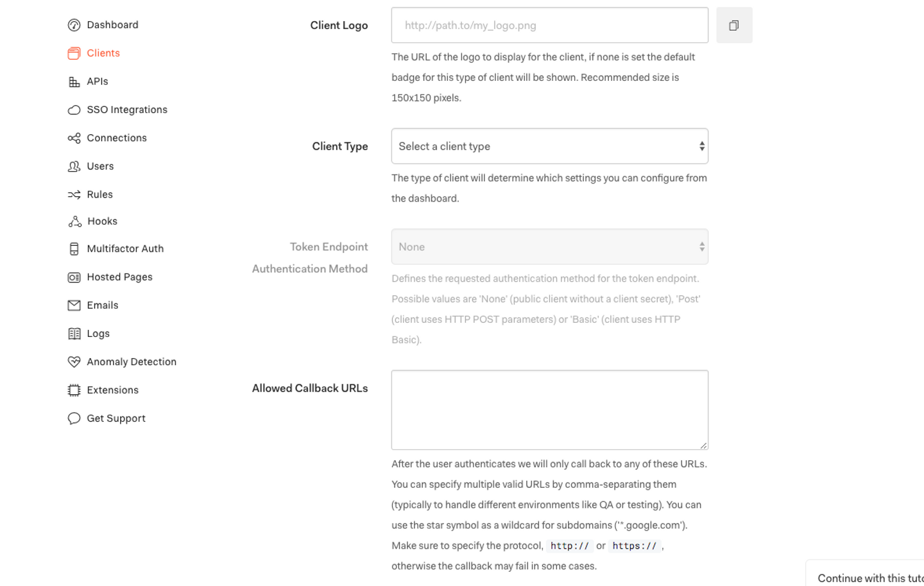Navigate to Emails settings

[103, 306]
